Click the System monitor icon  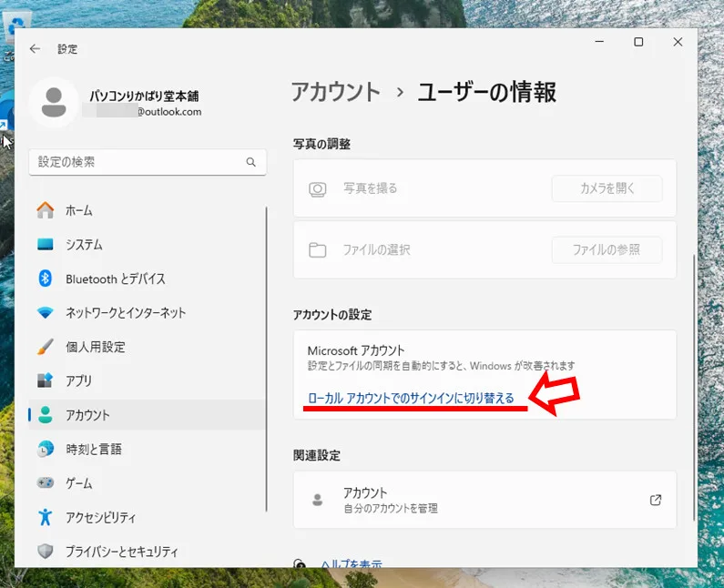click(x=46, y=244)
